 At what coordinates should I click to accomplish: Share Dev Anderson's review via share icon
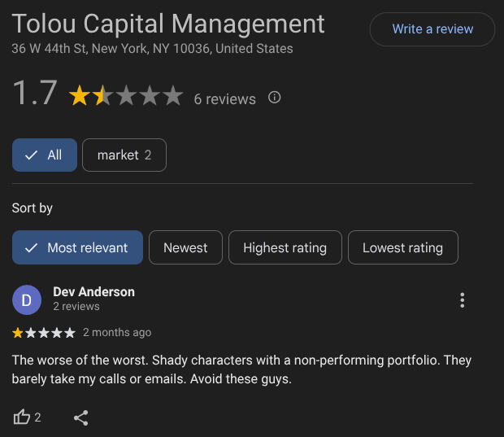[x=81, y=417]
